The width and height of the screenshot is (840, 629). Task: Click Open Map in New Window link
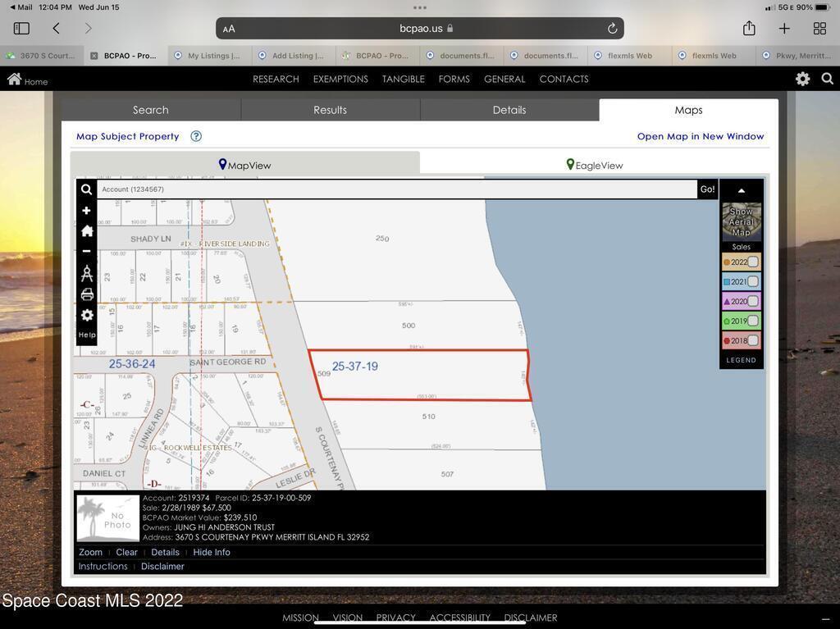700,136
